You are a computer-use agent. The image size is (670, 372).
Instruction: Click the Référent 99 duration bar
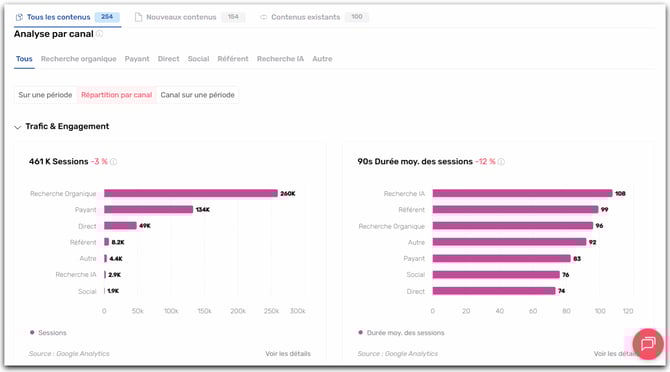point(515,210)
